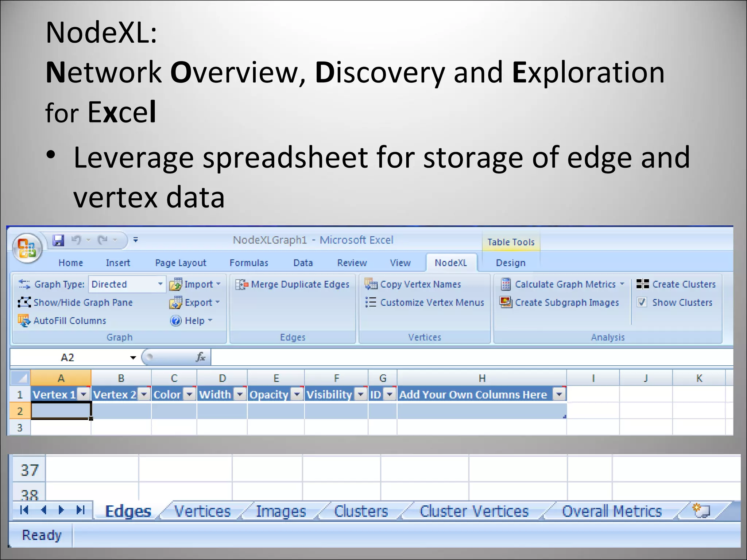The image size is (747, 560).
Task: Click the AutoFill Columns icon
Action: 24,320
